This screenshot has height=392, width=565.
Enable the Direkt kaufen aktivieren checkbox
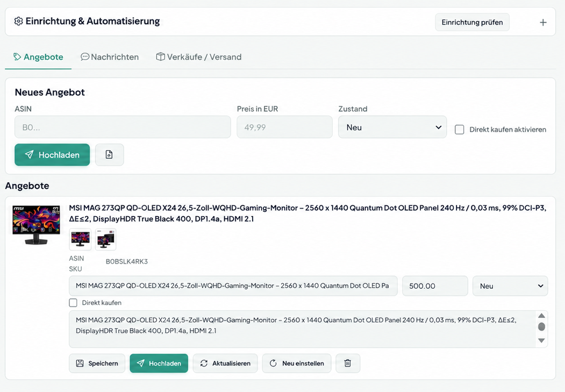click(x=460, y=130)
